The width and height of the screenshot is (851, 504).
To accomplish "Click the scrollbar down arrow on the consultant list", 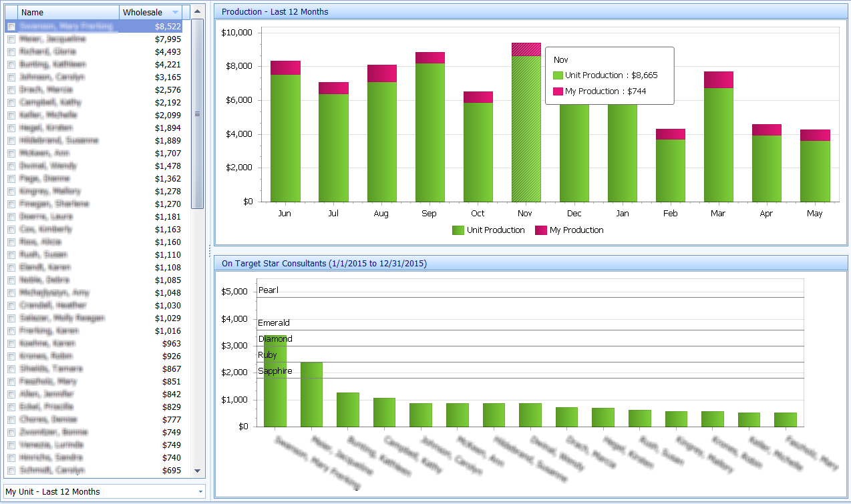I will [x=198, y=470].
